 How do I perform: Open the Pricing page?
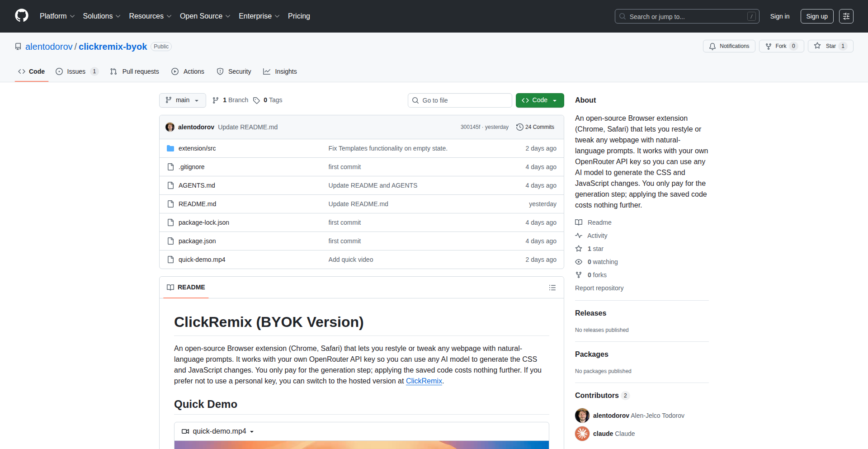pos(299,16)
